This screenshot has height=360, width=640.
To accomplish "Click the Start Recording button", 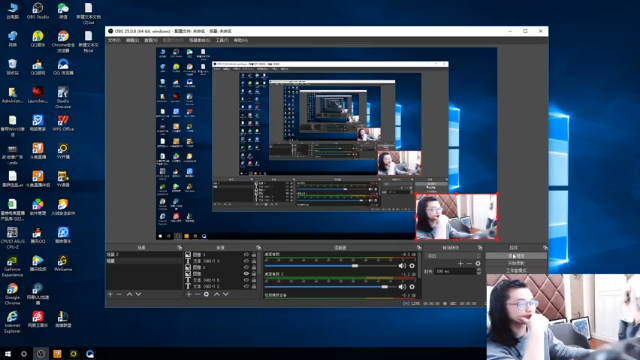I will click(516, 263).
